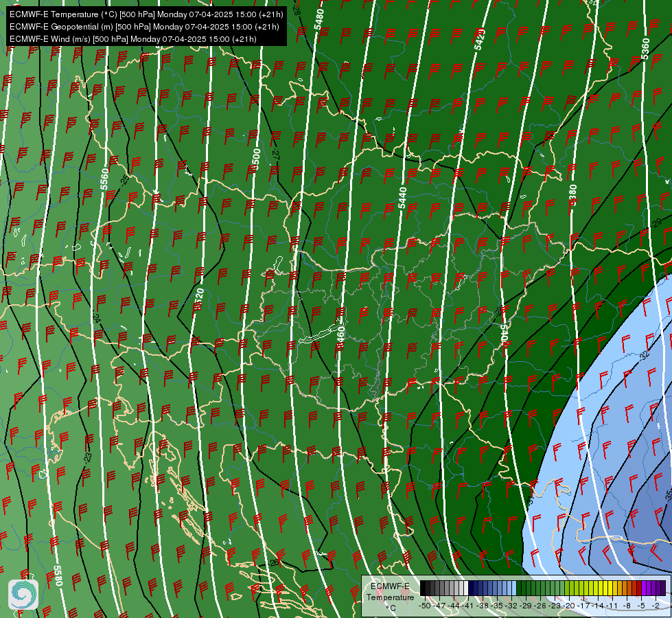This screenshot has width=672, height=618.
Task: Click the -50 legend scale value
Action: click(x=425, y=606)
